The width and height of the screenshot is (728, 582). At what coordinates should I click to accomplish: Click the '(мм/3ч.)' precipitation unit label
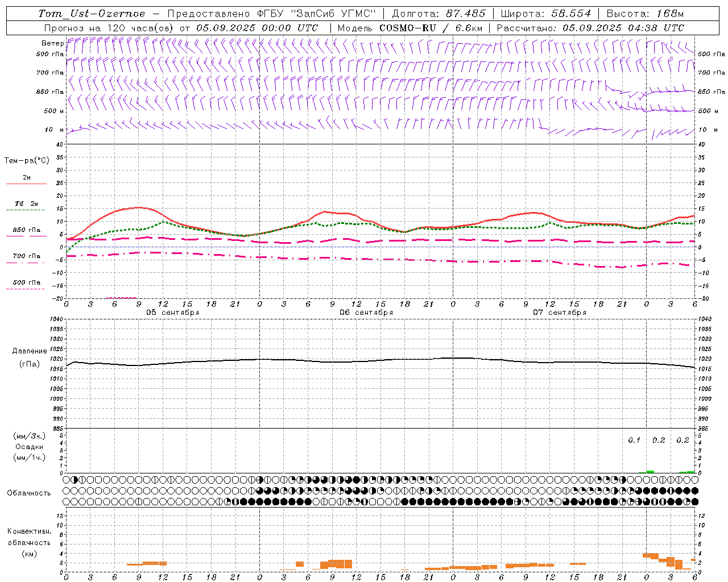pyautogui.click(x=30, y=436)
